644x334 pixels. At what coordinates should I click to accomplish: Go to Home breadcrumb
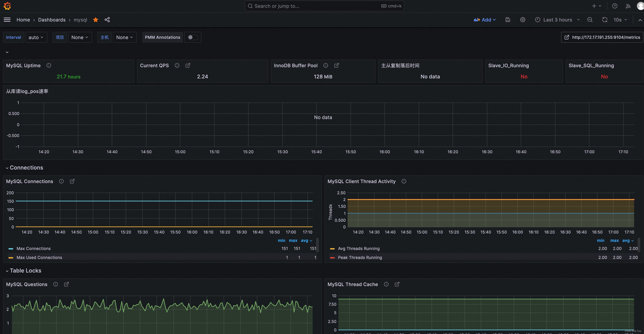click(23, 20)
